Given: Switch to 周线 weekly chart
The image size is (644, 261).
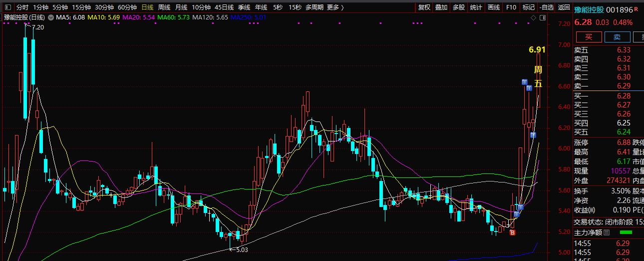Looking at the screenshot, I should (164, 7).
